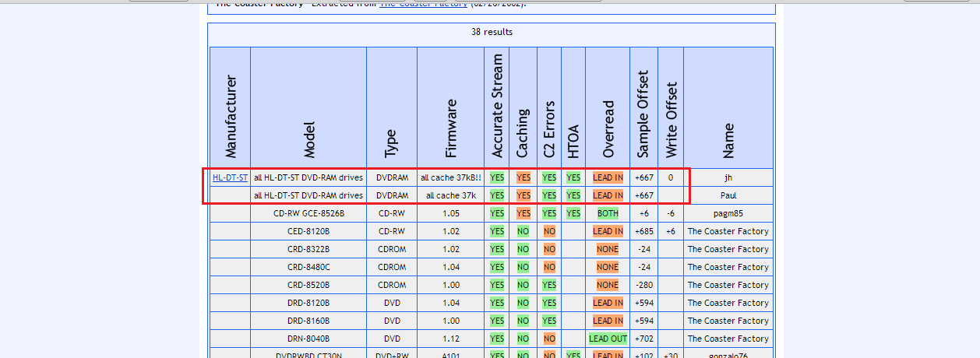Select the pagm85 name cell
The height and width of the screenshot is (358, 980).
728,213
